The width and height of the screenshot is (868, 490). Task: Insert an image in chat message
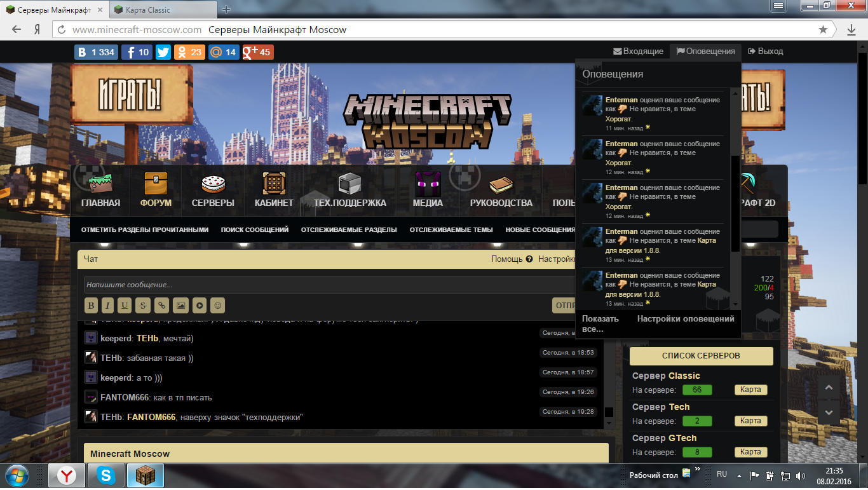click(x=181, y=306)
